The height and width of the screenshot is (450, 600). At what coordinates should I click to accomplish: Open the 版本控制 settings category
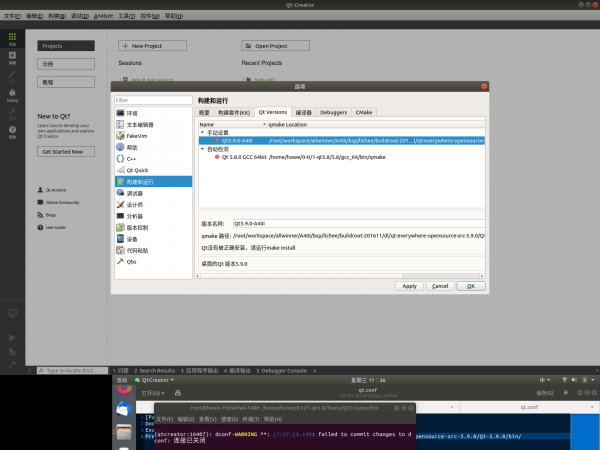[138, 228]
